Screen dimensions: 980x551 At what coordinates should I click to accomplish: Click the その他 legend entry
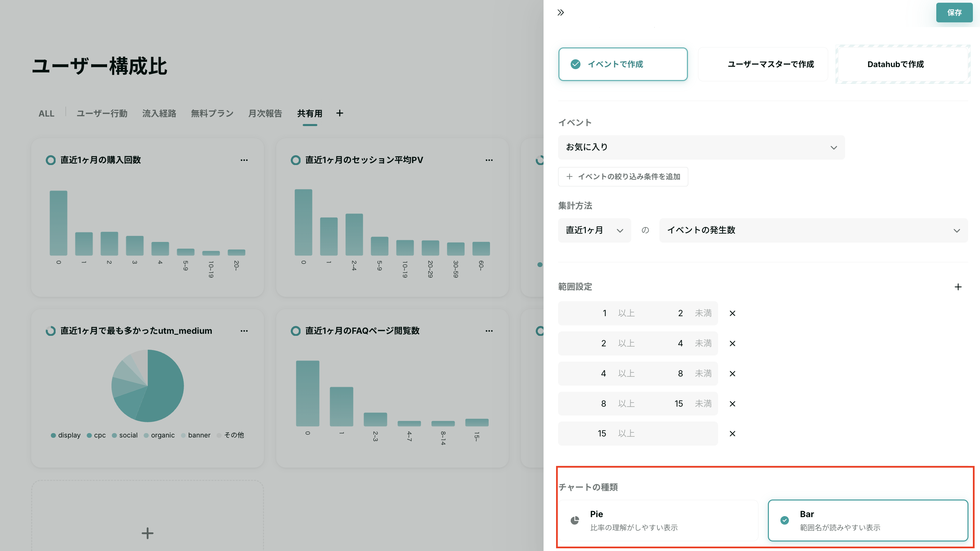(230, 435)
